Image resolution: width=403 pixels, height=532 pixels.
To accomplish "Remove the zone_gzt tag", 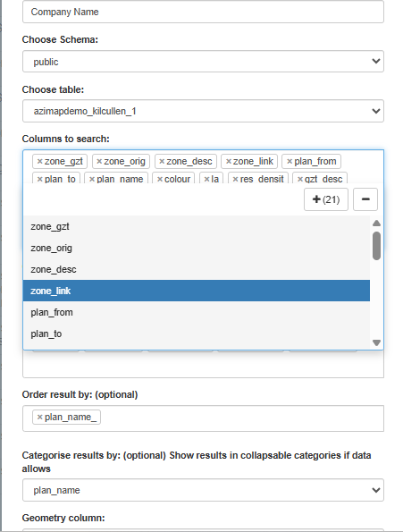I will click(x=39, y=162).
